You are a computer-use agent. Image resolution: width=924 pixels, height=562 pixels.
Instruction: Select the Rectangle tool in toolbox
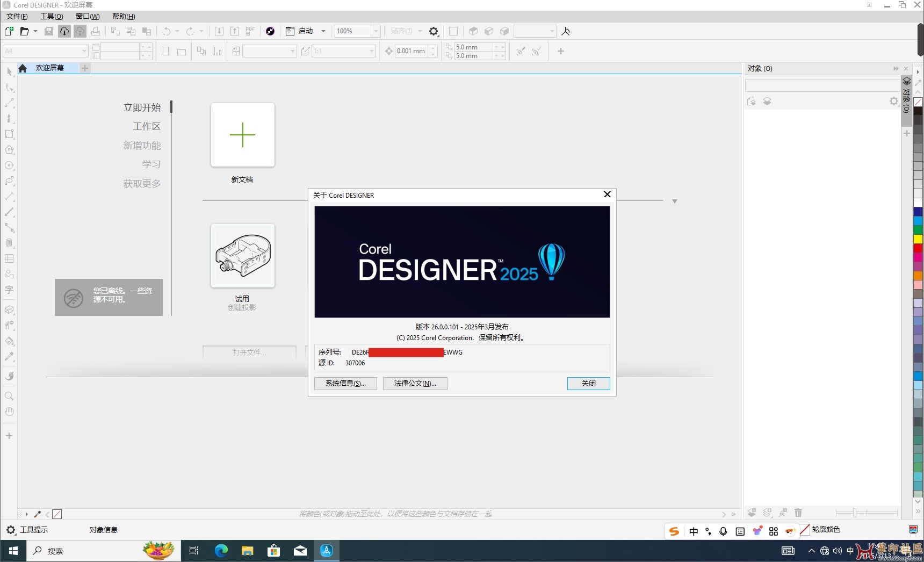(9, 134)
